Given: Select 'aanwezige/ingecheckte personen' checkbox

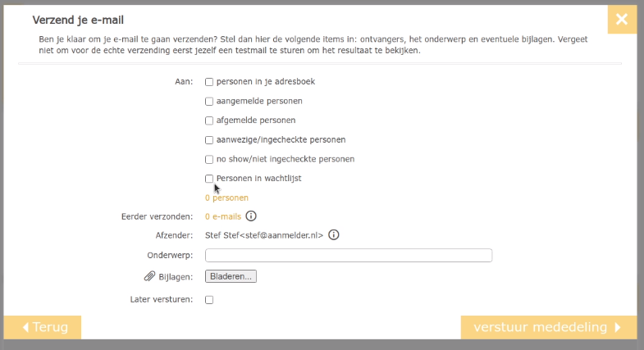Looking at the screenshot, I should tap(209, 140).
